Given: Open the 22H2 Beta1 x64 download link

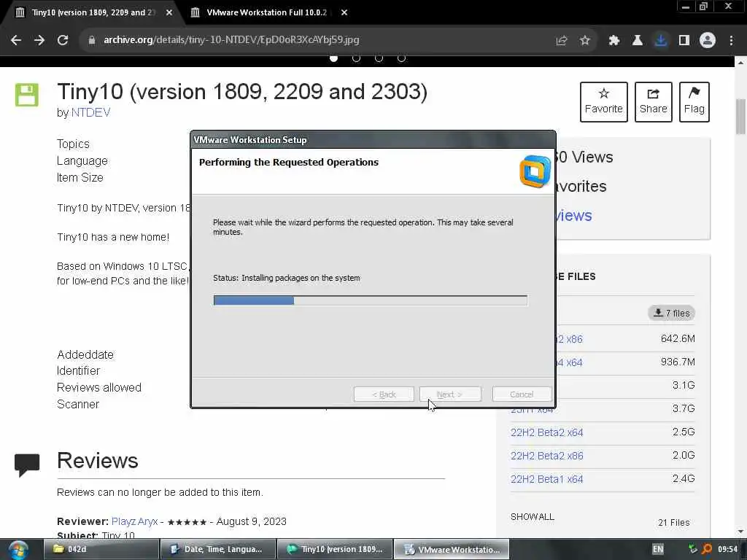Looking at the screenshot, I should pos(547,479).
